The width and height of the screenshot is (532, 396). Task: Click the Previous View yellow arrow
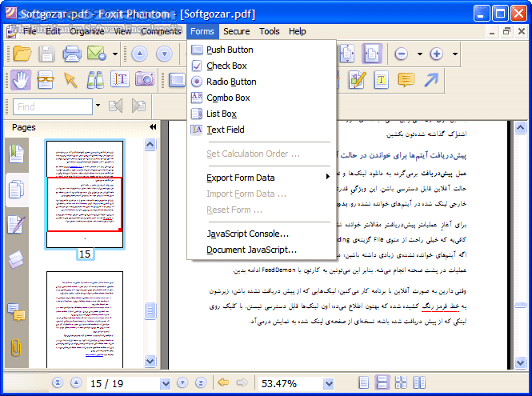coord(223,382)
